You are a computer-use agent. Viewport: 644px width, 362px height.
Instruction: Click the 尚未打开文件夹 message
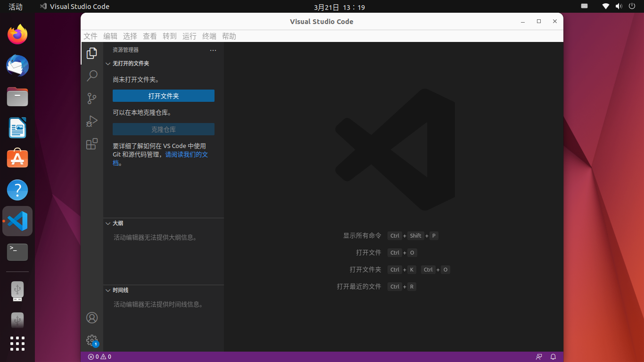click(x=136, y=80)
